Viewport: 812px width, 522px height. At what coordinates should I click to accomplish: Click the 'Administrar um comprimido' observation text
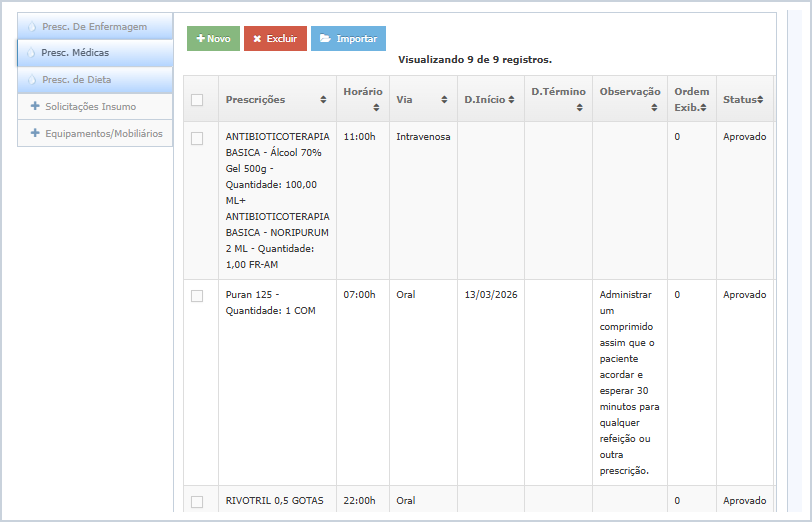629,383
